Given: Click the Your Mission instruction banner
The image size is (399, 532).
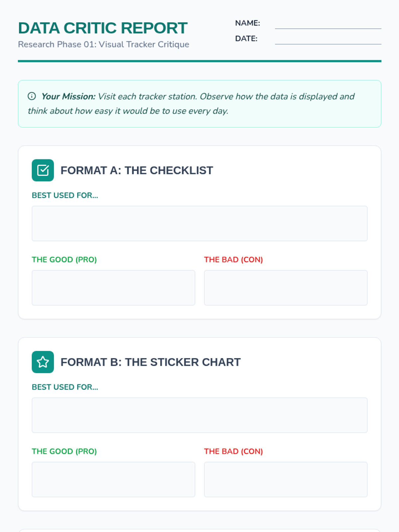Looking at the screenshot, I should (199, 104).
